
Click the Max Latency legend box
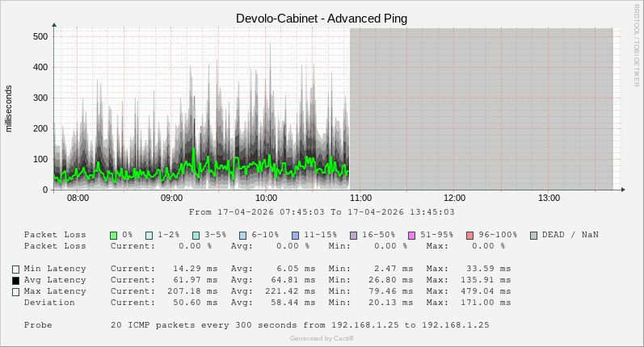(x=15, y=291)
